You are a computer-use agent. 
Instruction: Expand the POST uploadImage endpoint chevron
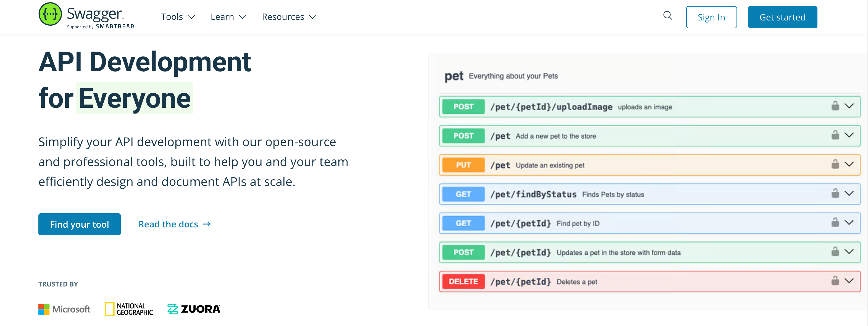point(849,106)
